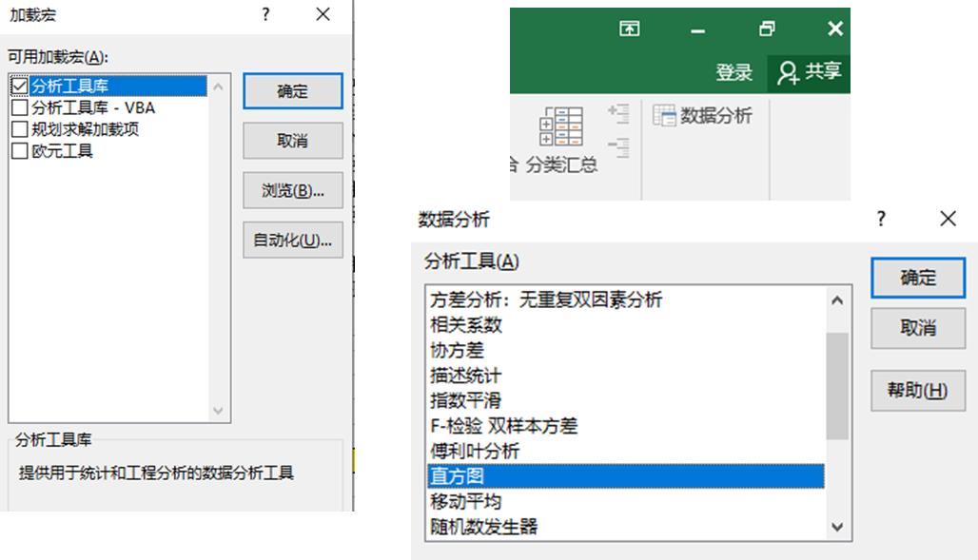Select 描述统计 in analysis tools
Viewport: 978px width, 560px height.
click(626, 376)
